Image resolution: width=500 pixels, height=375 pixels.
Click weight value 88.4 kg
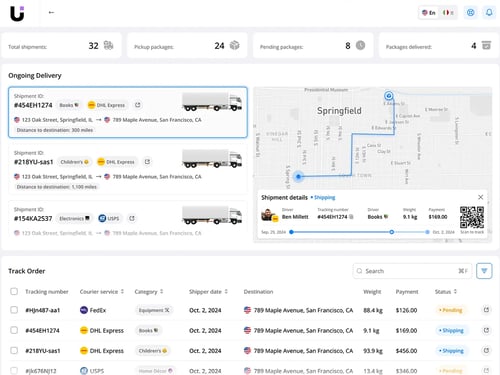[373, 310]
